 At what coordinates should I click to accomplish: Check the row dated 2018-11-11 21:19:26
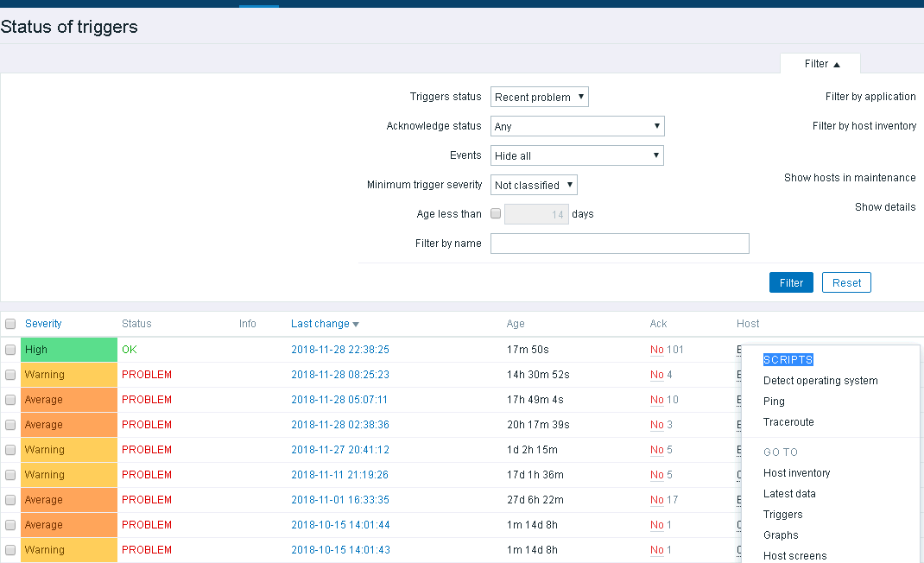click(x=10, y=475)
